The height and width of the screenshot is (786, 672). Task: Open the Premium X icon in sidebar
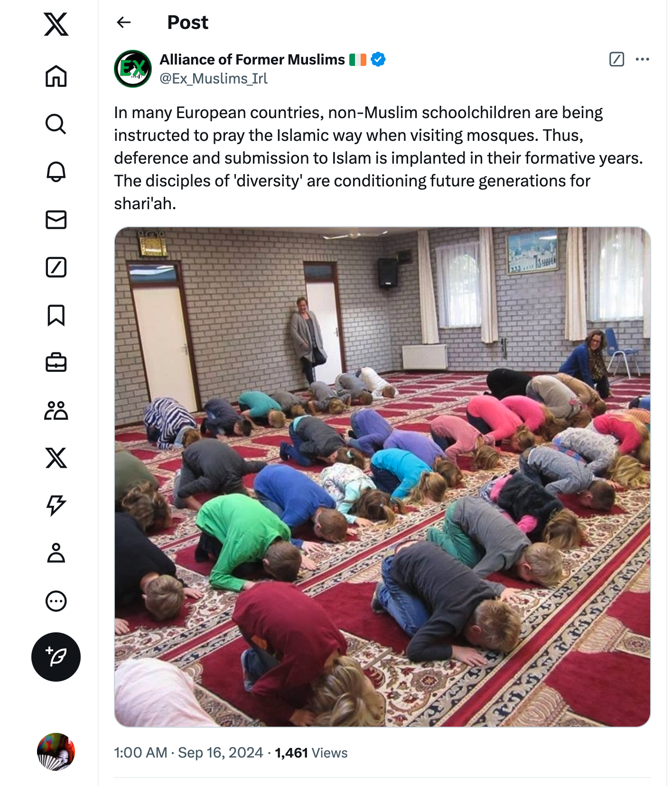click(x=56, y=458)
